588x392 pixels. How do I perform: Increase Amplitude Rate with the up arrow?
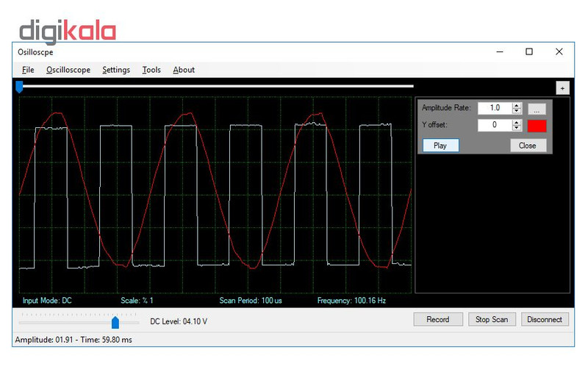click(x=517, y=105)
